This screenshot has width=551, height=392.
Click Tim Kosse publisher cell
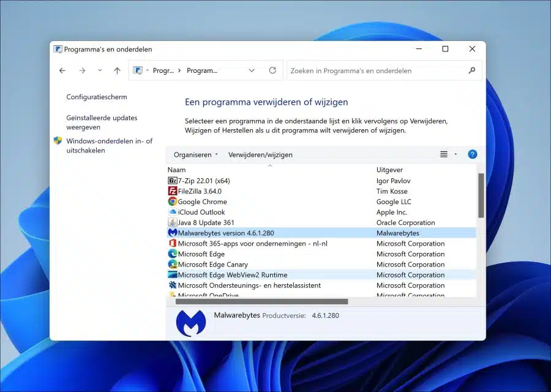click(392, 191)
